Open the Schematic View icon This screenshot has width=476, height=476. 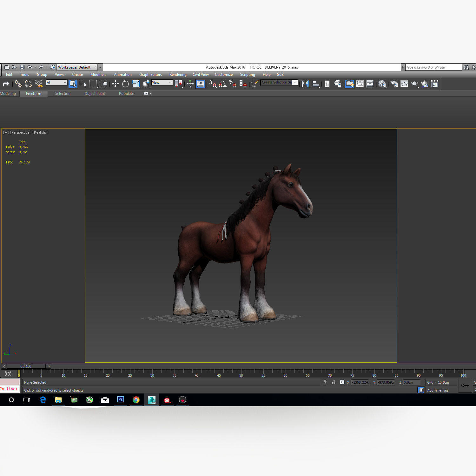(x=370, y=84)
